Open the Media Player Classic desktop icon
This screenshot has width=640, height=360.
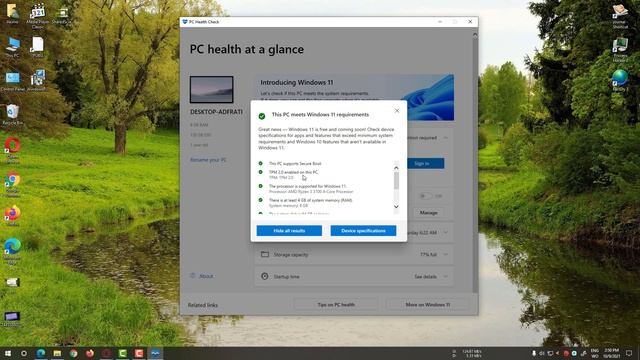click(38, 16)
